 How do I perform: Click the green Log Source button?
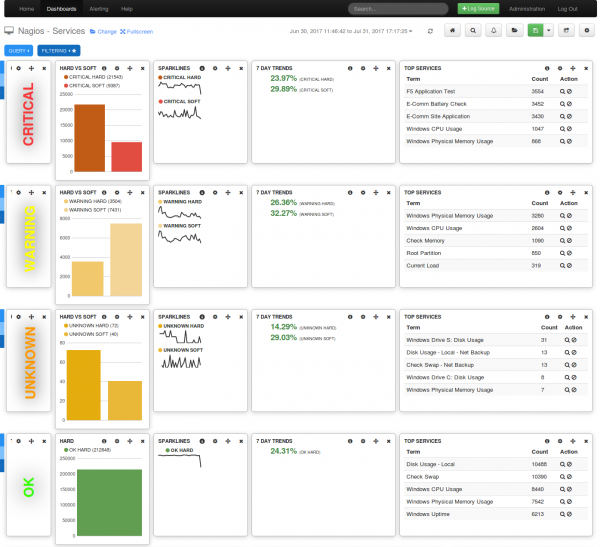(x=478, y=8)
